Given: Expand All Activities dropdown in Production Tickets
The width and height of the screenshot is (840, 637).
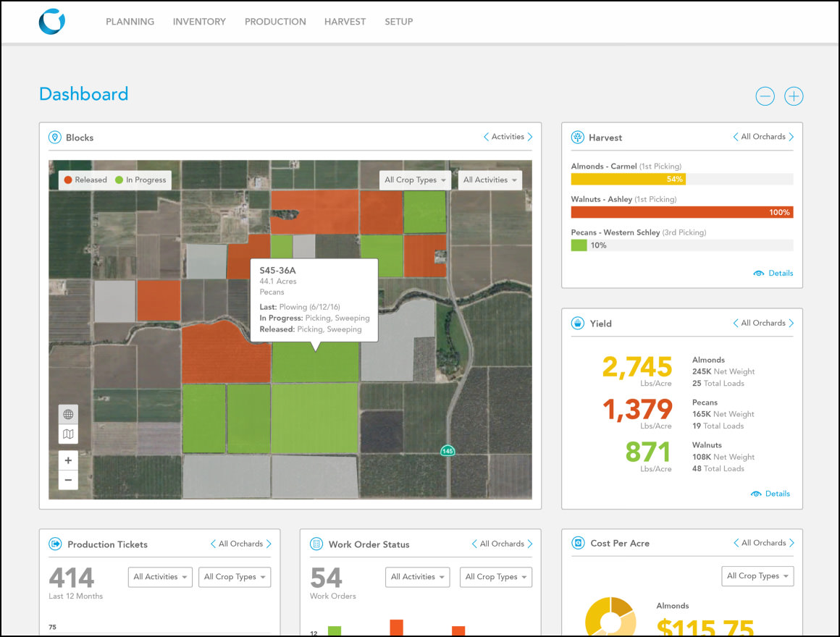Looking at the screenshot, I should [x=160, y=577].
